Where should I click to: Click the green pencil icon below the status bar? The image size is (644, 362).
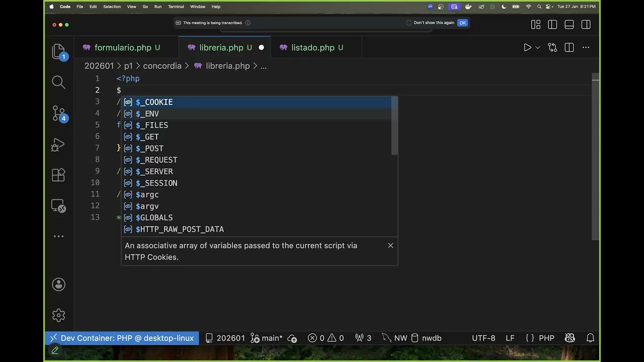tap(55, 350)
